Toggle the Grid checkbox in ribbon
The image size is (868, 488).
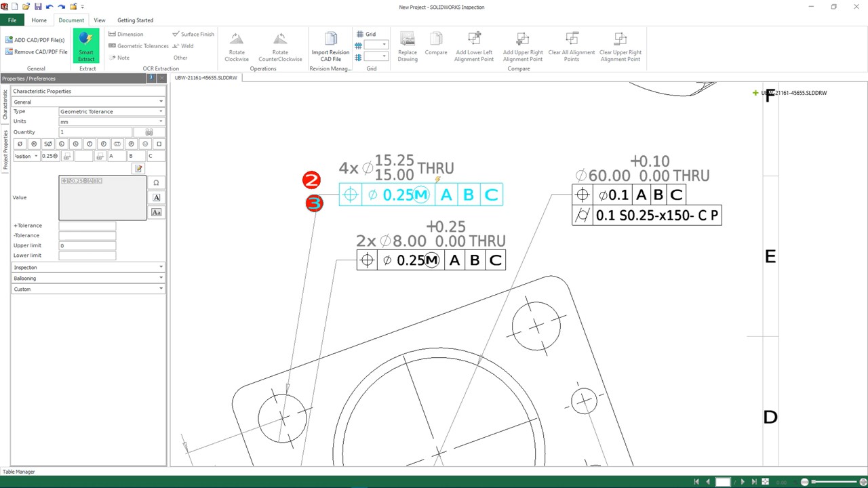[x=366, y=34]
